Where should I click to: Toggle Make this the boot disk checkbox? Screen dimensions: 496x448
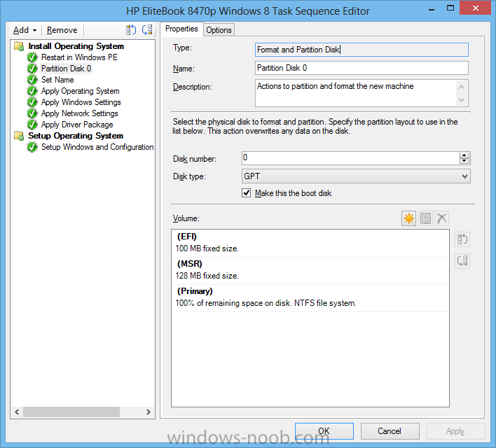[246, 193]
